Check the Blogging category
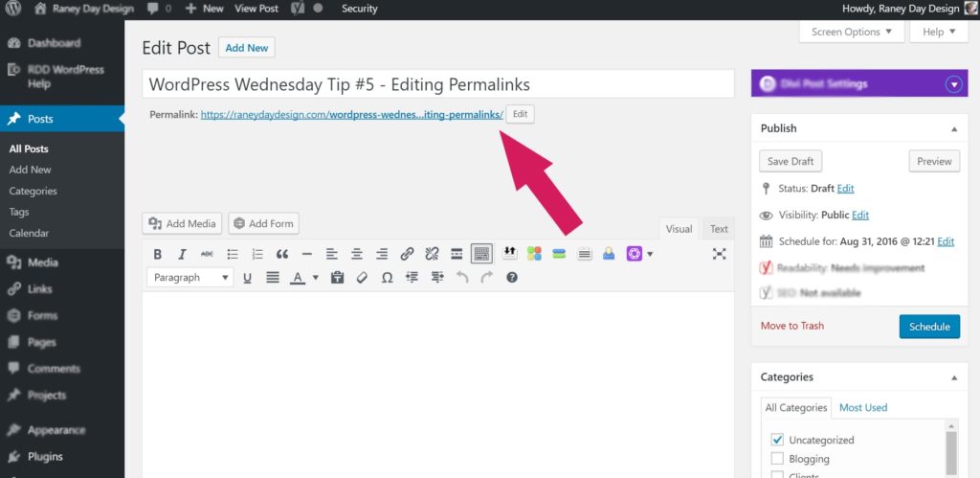Image resolution: width=980 pixels, height=478 pixels. point(777,459)
